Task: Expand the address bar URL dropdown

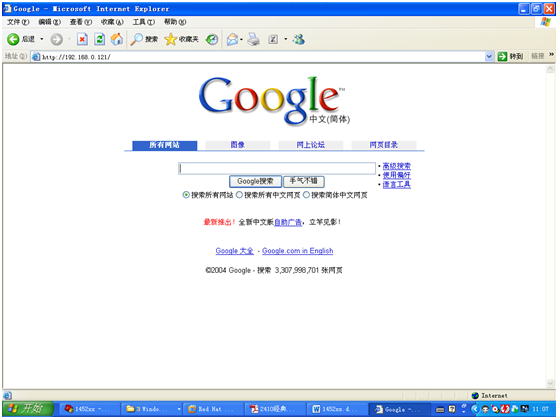Action: click(x=489, y=56)
